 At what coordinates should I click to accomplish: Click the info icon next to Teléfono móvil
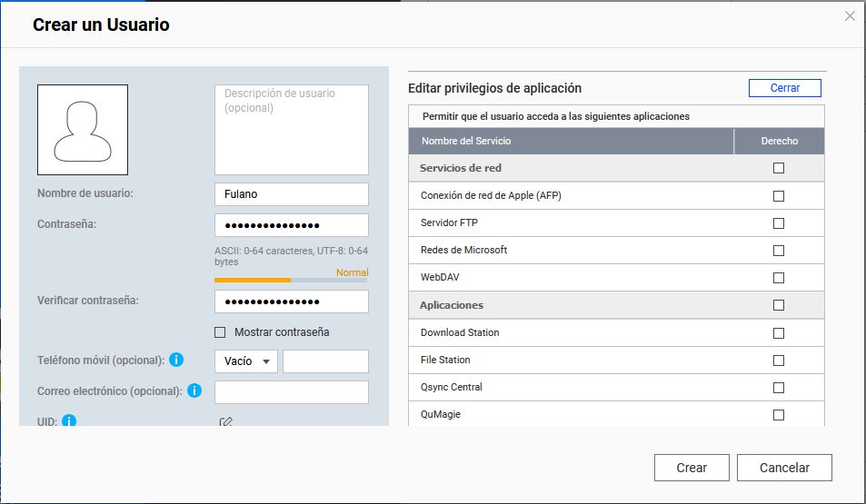[x=176, y=361]
